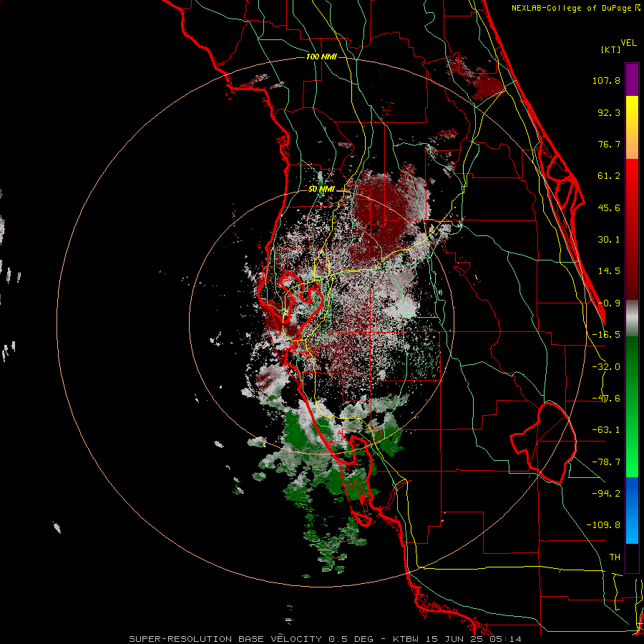Screen dimensions: 644x644
Task: Click the bright green segment of the color bar
Action: 632,452
